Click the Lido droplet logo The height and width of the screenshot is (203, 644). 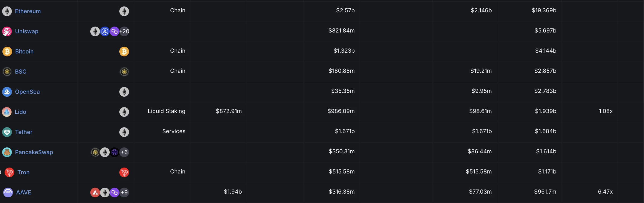(x=7, y=112)
